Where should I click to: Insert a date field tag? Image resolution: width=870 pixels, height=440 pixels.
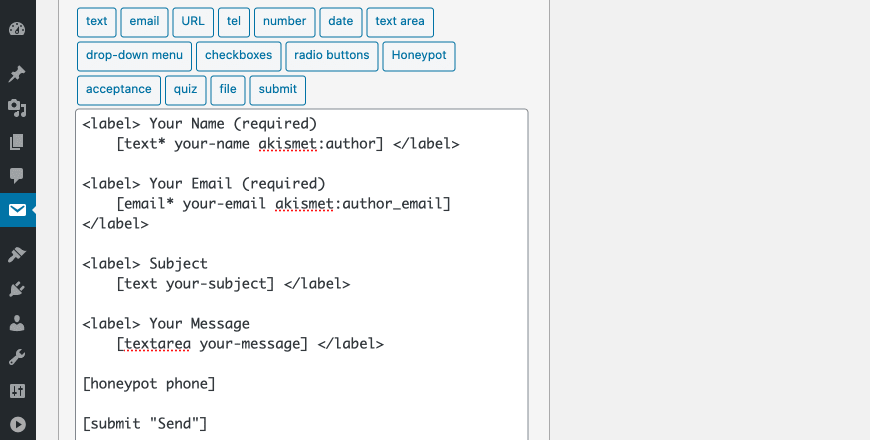[341, 22]
